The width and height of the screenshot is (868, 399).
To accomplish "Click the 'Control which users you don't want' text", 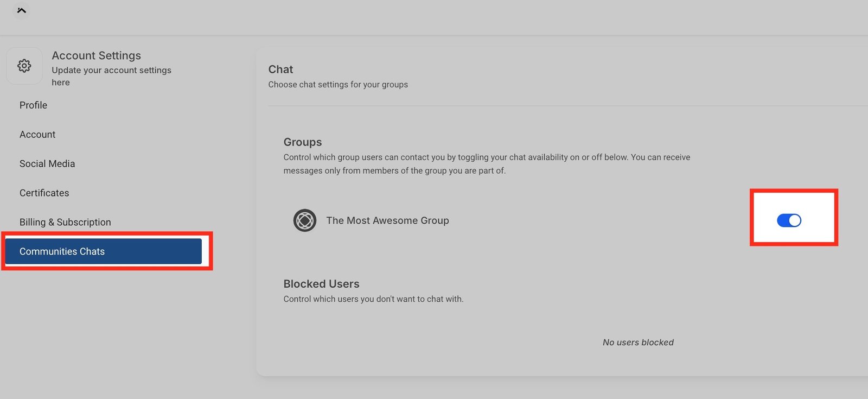I will tap(373, 299).
